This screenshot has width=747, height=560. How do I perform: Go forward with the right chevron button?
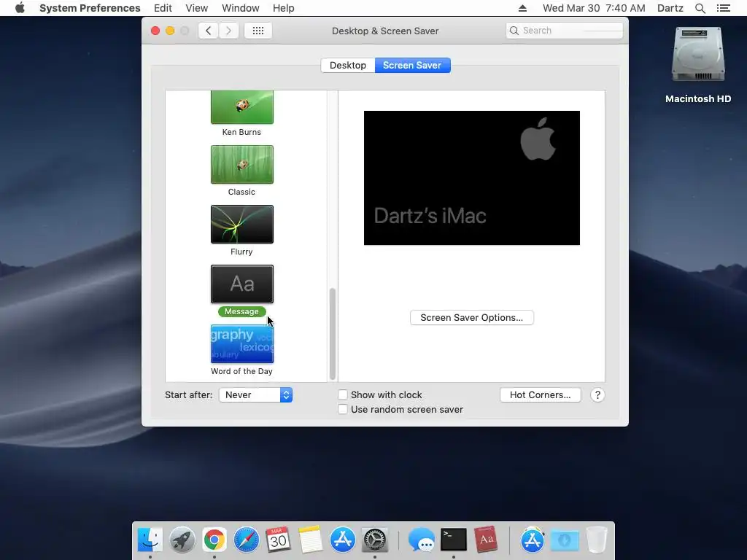click(228, 31)
